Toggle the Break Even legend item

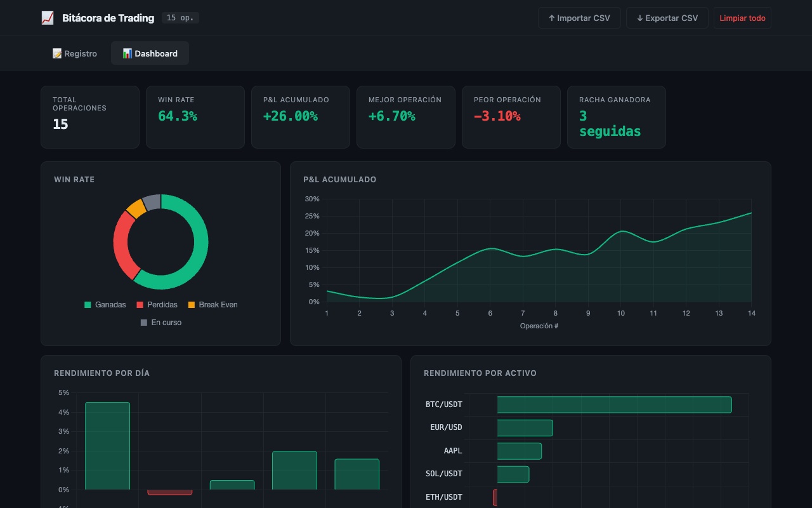coord(213,305)
